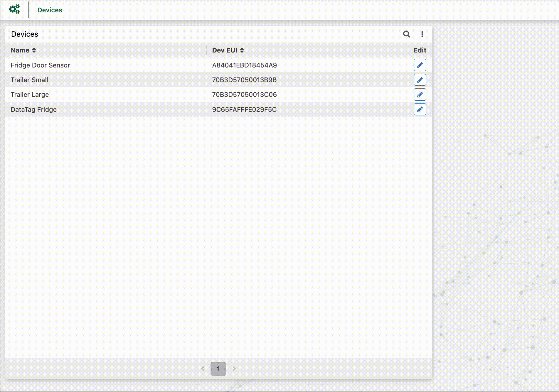Sort devices by Name column arrows
559x392 pixels.
point(34,50)
